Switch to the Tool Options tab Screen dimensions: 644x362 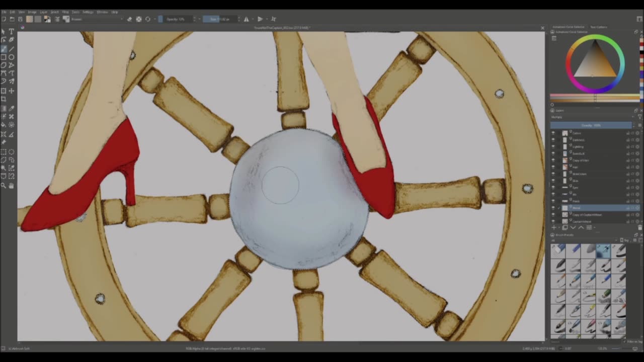pos(598,27)
